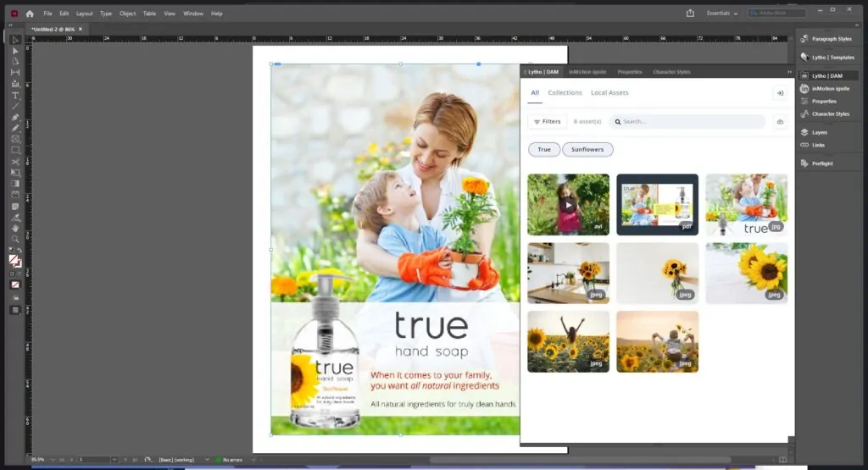Select the kitchen sunflowers jpeg thumbnail
Viewport: 868px width, 470px height.
[x=568, y=274]
